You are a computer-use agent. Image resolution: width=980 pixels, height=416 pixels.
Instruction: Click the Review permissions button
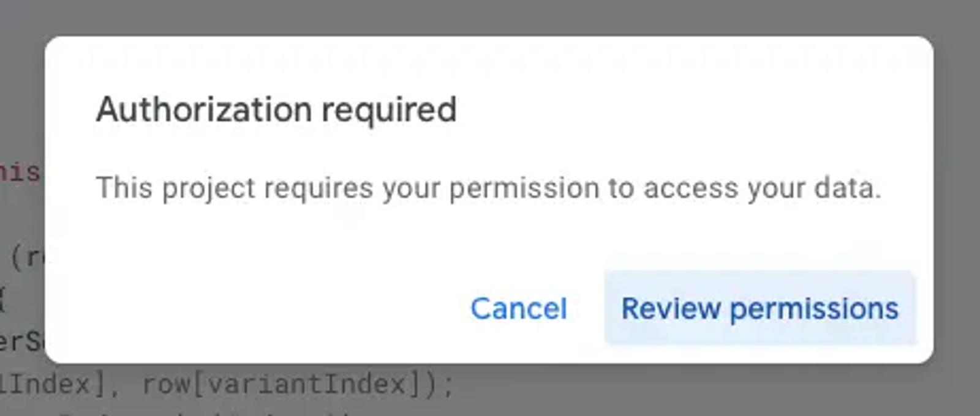coord(760,308)
